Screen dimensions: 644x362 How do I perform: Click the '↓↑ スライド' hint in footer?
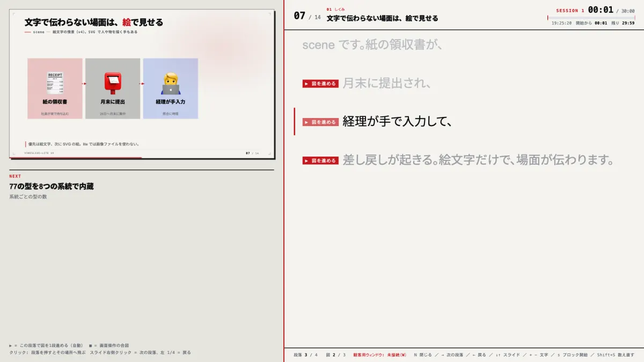pyautogui.click(x=508, y=355)
